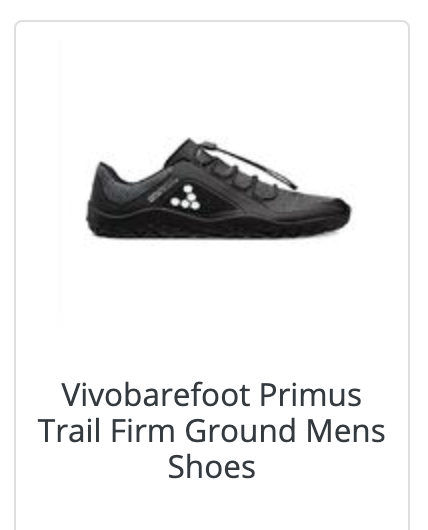Click the word Mens in the title
Image resolution: width=428 pixels, height=530 pixels.
[x=346, y=431]
